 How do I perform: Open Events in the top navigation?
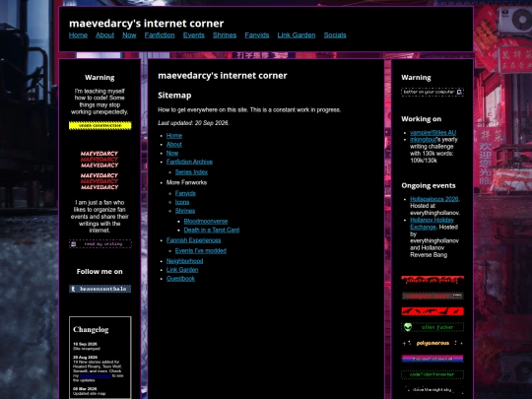pyautogui.click(x=194, y=35)
